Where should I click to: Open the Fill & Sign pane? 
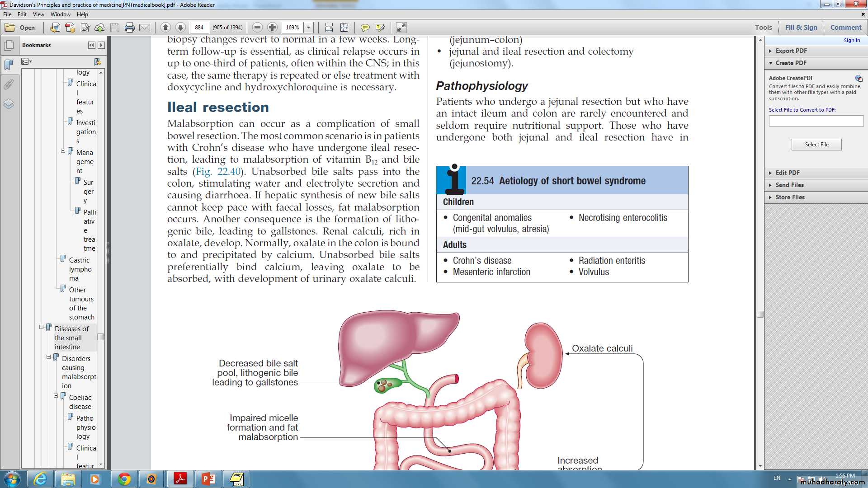801,27
